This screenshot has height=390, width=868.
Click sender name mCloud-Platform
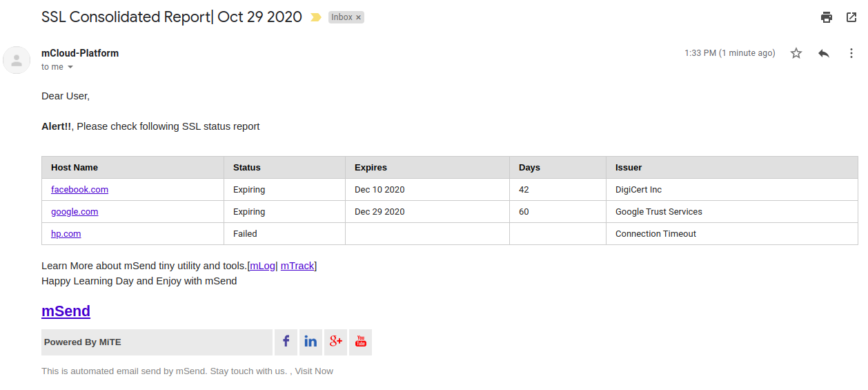pos(80,53)
